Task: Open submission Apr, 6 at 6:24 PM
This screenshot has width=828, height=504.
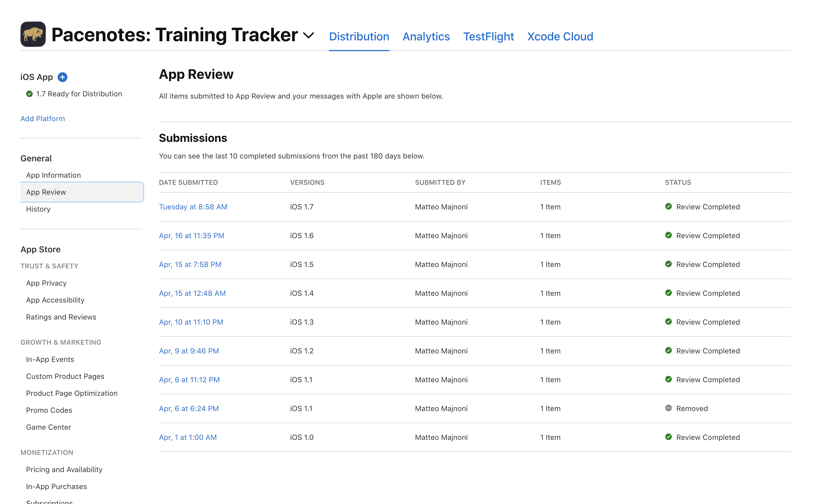Action: [x=189, y=409]
